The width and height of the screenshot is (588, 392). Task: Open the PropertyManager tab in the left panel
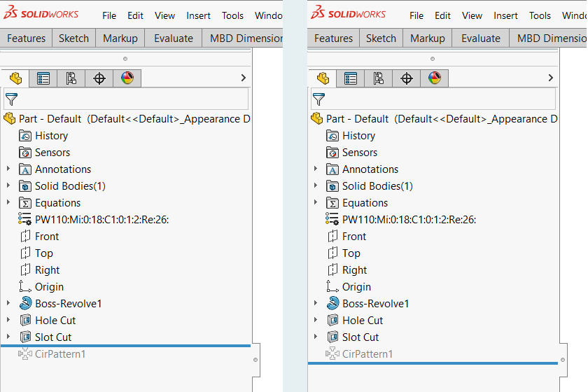tap(43, 78)
